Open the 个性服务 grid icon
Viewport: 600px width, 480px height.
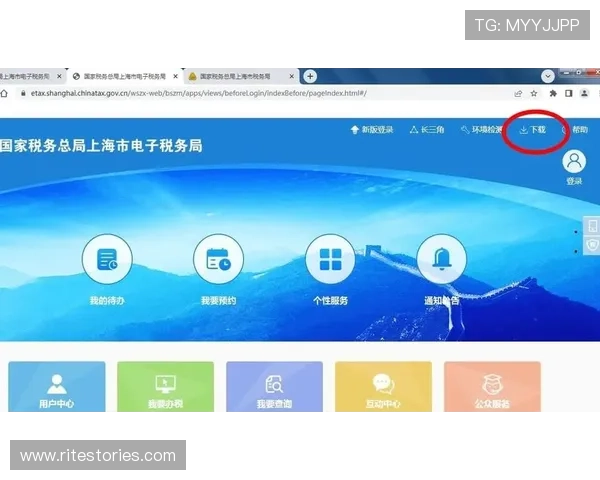click(330, 259)
